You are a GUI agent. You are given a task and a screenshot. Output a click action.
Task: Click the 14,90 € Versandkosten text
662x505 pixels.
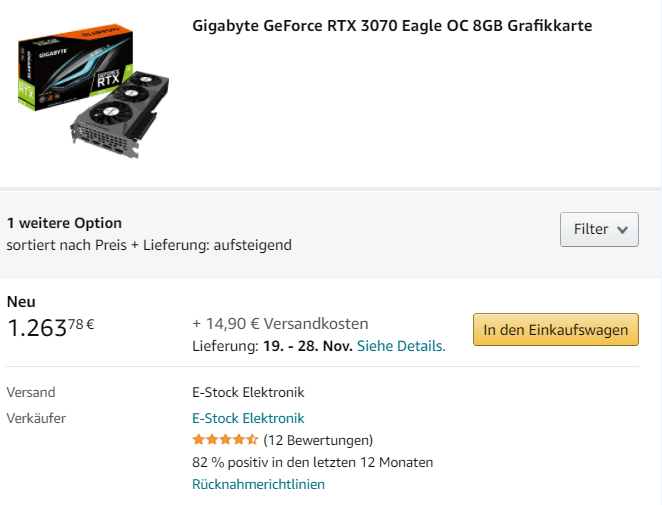click(x=280, y=324)
